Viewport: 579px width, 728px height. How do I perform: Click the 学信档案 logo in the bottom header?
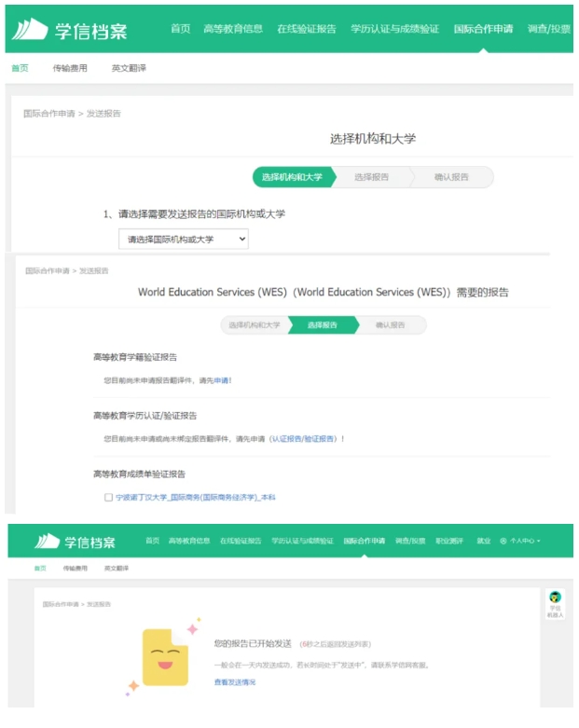[76, 542]
